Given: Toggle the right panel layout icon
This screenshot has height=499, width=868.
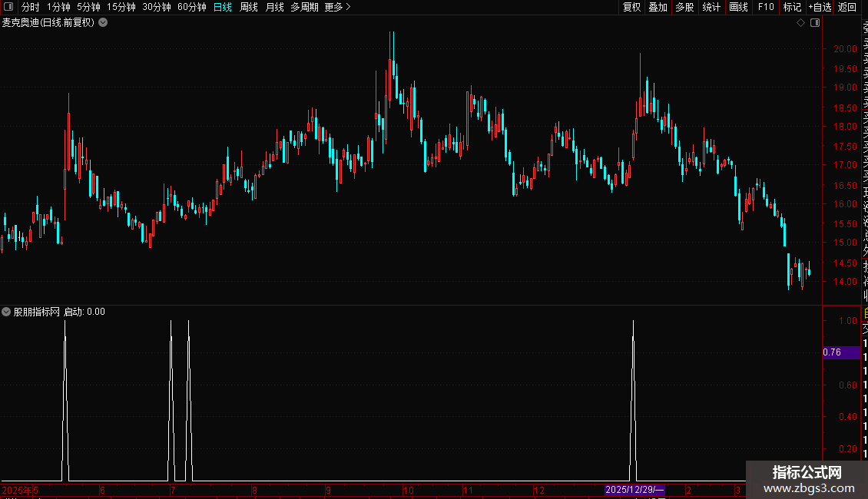Looking at the screenshot, I should coord(815,23).
